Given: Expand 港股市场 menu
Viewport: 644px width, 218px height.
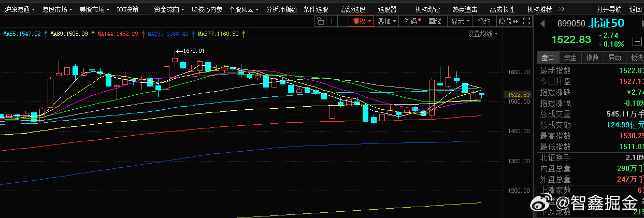Looking at the screenshot, I should click(57, 9).
